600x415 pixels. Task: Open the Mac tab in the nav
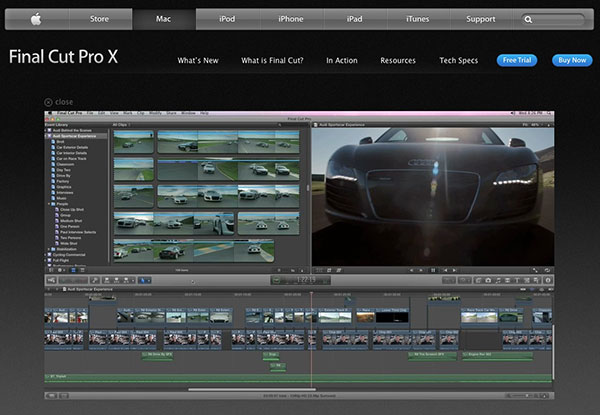point(163,19)
